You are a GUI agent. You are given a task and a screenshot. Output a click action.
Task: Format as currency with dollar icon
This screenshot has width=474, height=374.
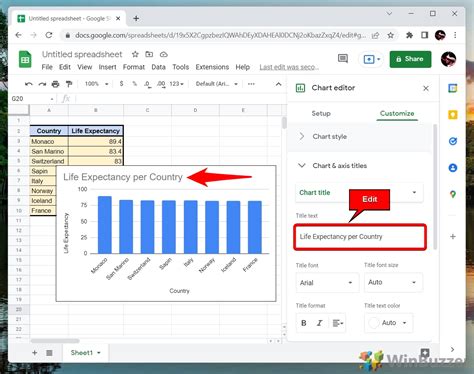[x=121, y=84]
